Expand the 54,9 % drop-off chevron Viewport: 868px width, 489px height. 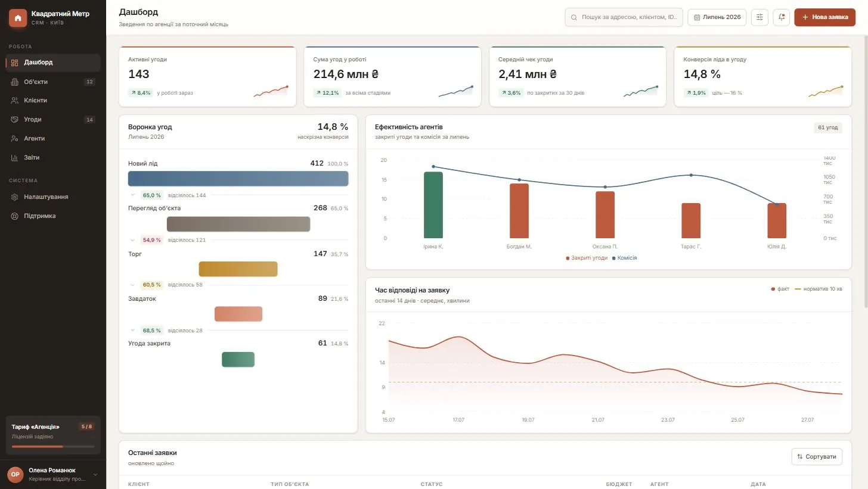pyautogui.click(x=133, y=240)
